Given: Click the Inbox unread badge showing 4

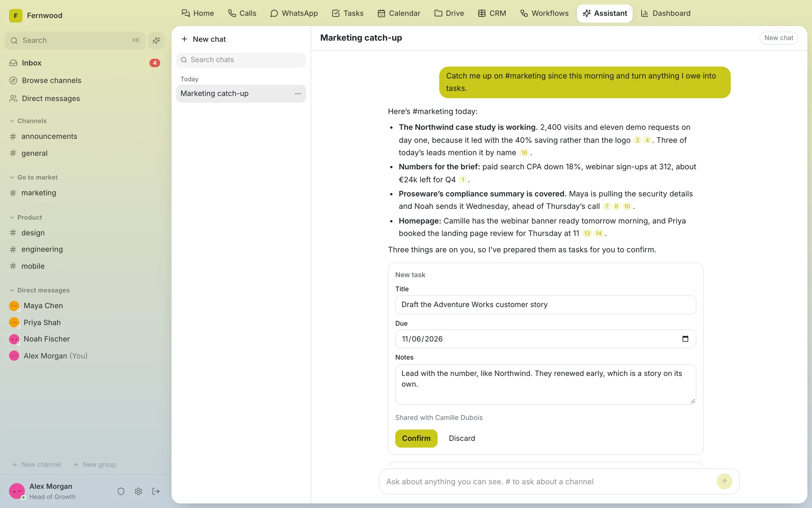Looking at the screenshot, I should (x=155, y=63).
